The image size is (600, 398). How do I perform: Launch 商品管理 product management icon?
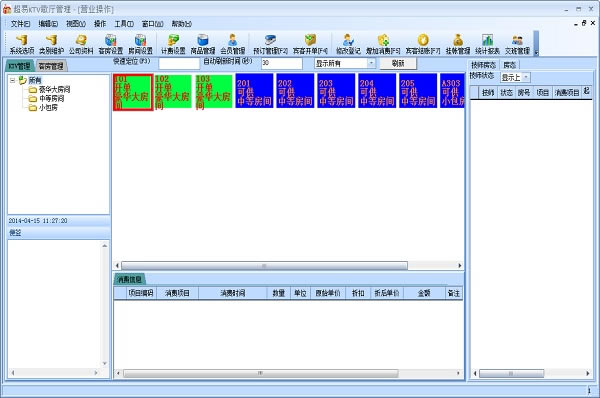(203, 44)
